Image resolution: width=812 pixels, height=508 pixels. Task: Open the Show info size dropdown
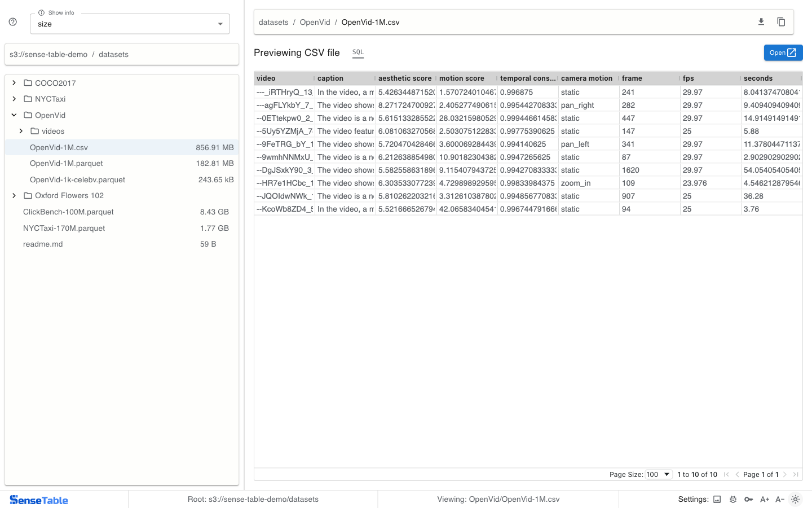pos(130,24)
